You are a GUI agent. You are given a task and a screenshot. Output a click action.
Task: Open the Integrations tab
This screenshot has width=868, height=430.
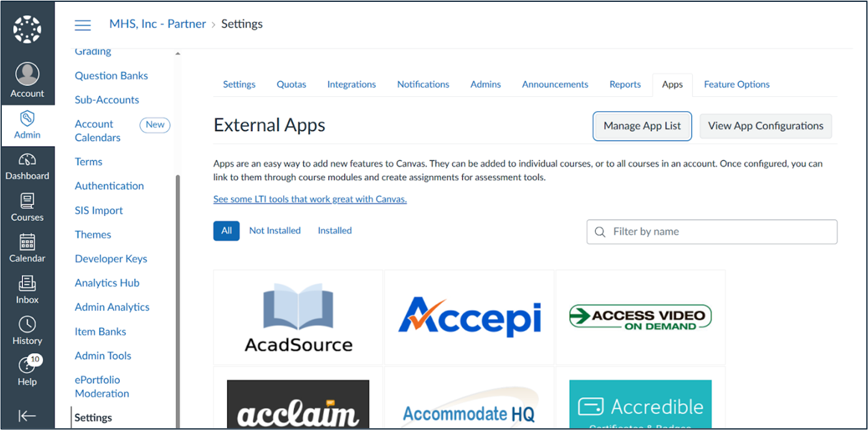tap(352, 84)
